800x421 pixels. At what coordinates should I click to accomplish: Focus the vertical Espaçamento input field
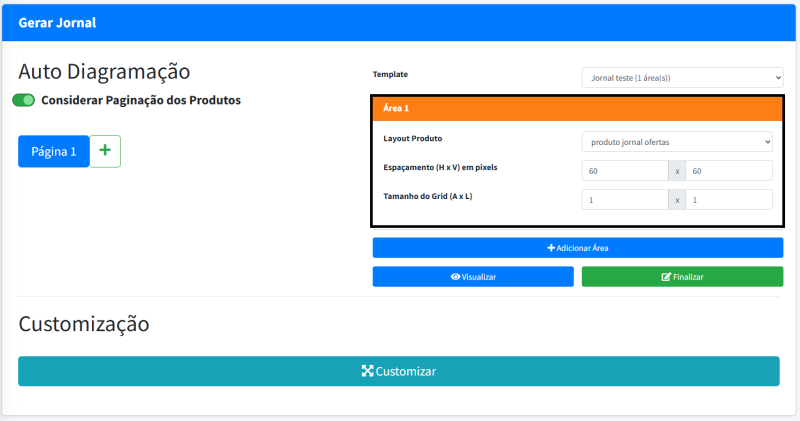tap(728, 171)
